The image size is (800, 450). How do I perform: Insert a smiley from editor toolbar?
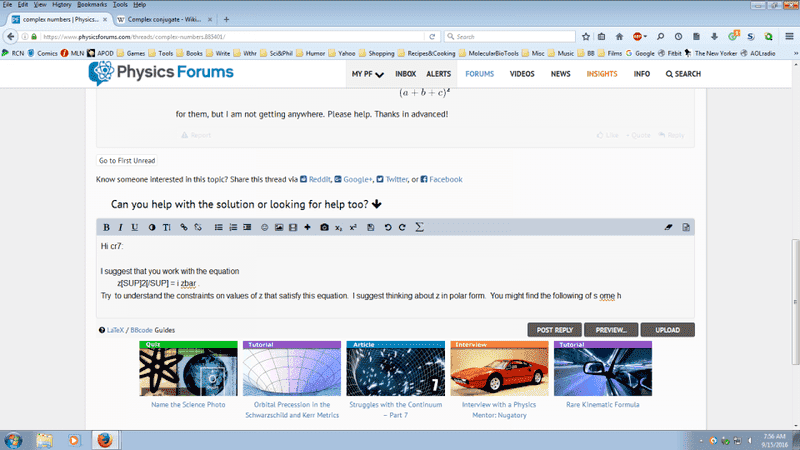pyautogui.click(x=265, y=227)
